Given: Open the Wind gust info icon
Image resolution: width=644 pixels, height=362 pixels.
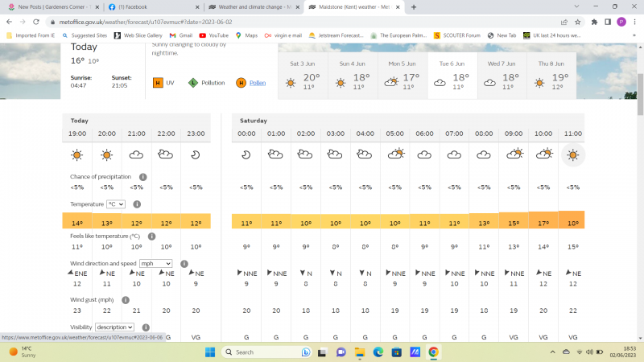Looking at the screenshot, I should tap(126, 300).
